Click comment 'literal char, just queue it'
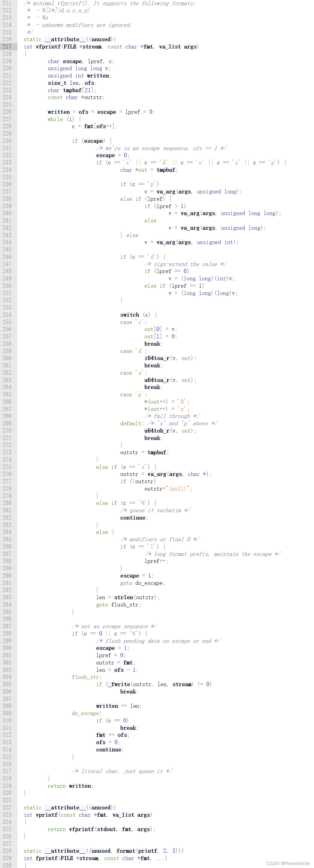Viewport: 314px width, 868px height. (x=122, y=771)
